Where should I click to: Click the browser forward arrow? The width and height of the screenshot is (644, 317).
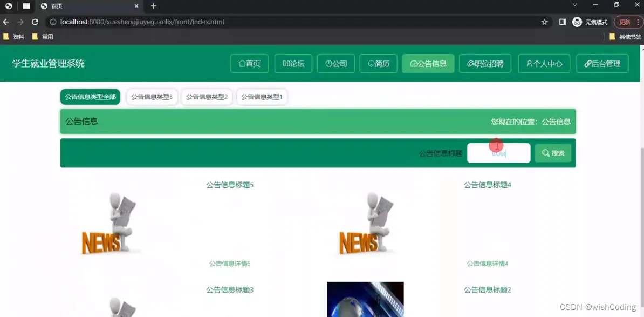tap(20, 22)
